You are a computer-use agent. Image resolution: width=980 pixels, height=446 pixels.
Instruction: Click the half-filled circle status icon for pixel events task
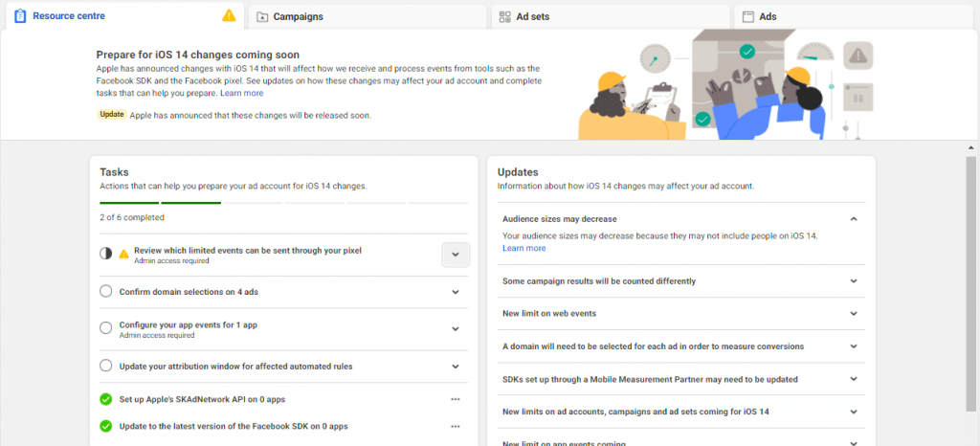coord(106,254)
